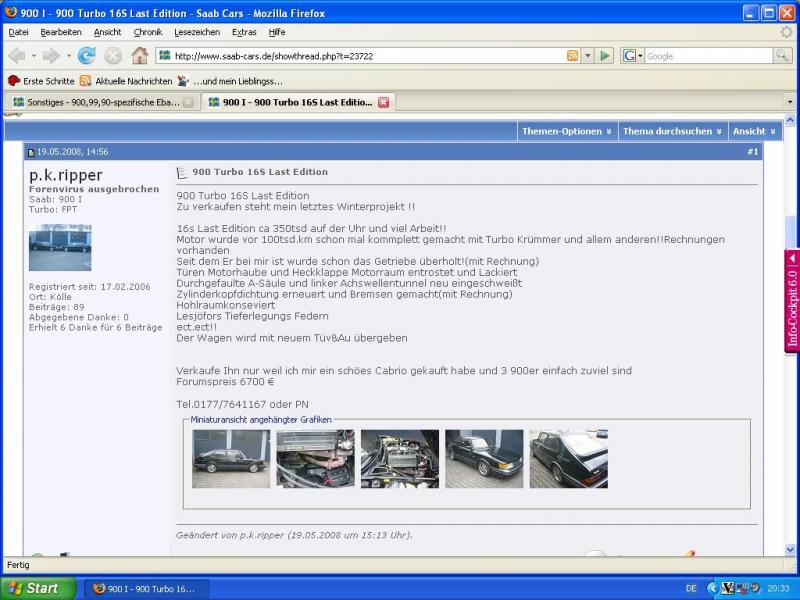Open '...und mein Lieblingss...' bookmark
The width and height of the screenshot is (800, 600).
click(x=230, y=81)
